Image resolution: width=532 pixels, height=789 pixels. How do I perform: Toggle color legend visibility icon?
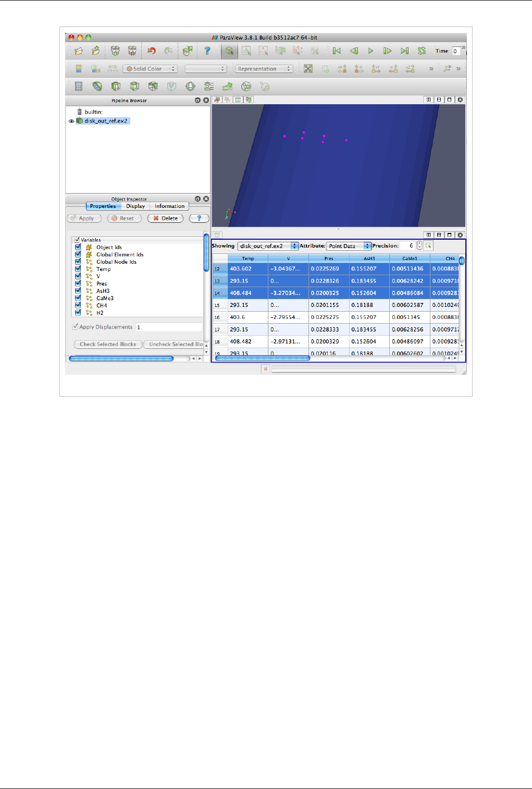click(79, 69)
